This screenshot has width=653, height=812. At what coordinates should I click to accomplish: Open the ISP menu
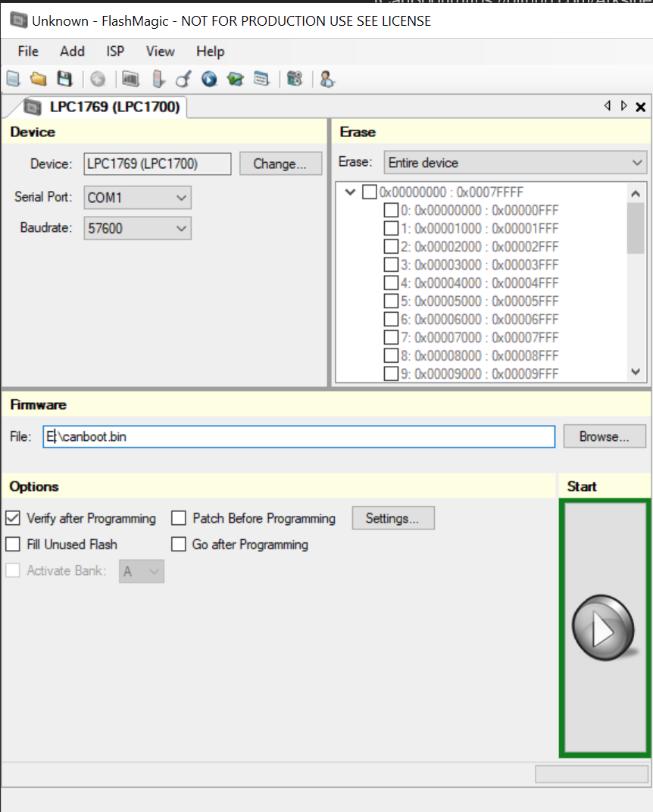coord(115,52)
